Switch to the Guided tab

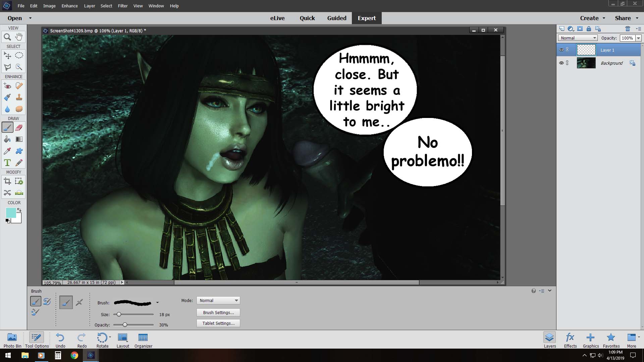click(337, 18)
